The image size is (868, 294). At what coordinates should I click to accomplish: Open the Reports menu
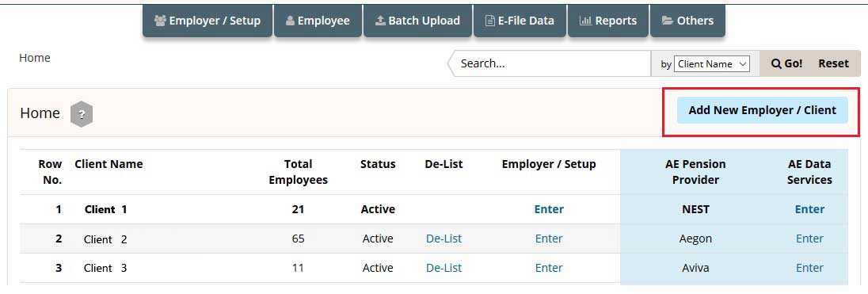[x=607, y=21]
